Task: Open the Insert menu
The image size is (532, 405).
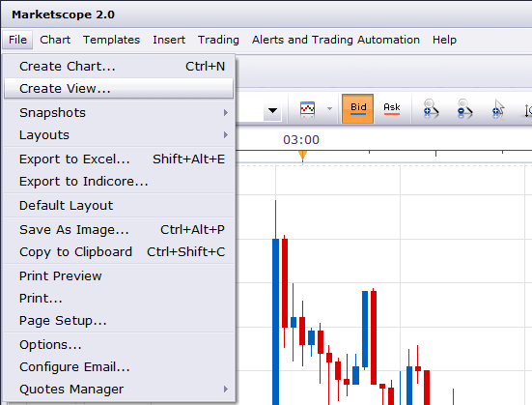Action: [169, 40]
